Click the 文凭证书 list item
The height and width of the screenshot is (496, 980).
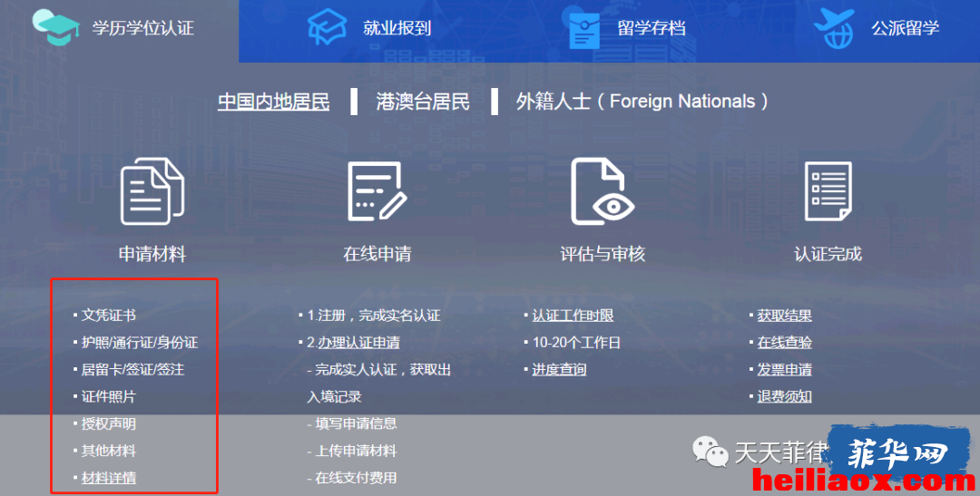108,316
